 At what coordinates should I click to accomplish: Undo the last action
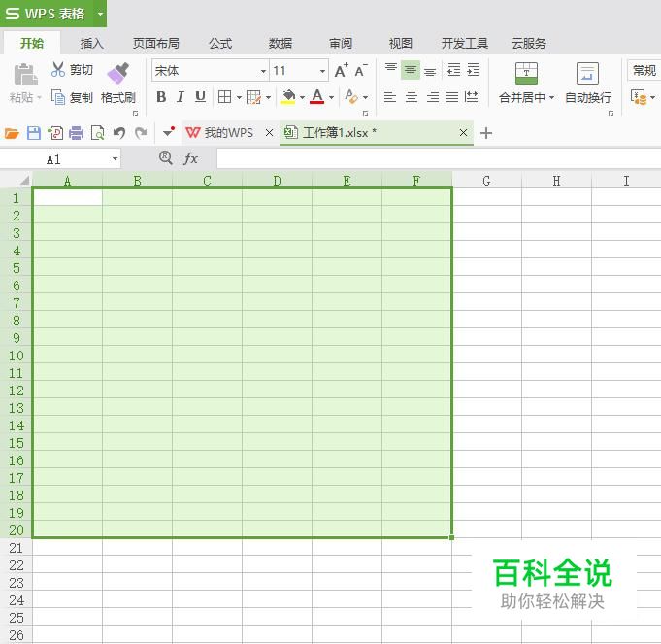coord(118,133)
